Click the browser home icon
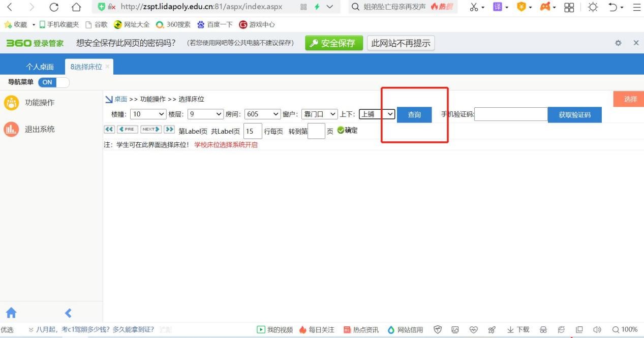644x338 pixels. click(x=76, y=7)
